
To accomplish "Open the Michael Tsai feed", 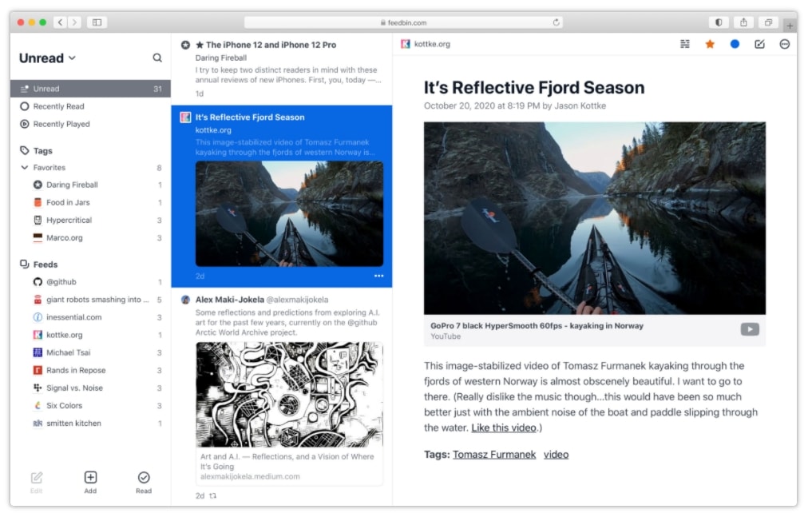I will pyautogui.click(x=91, y=352).
